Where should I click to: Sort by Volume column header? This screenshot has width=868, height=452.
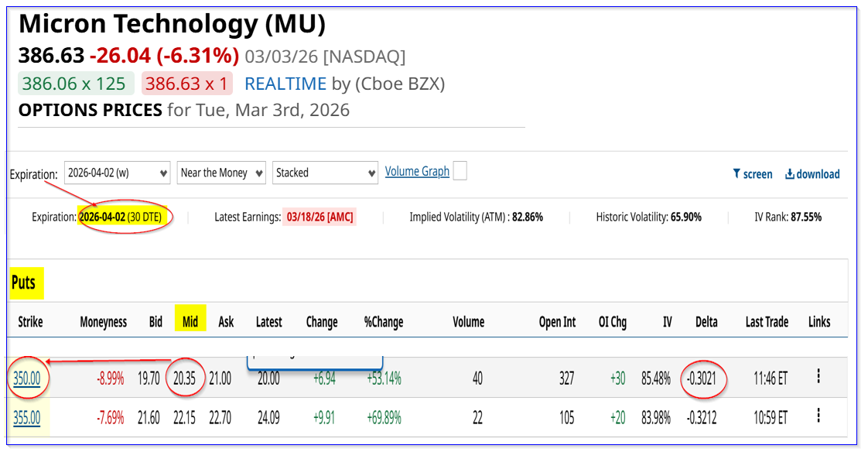468,322
